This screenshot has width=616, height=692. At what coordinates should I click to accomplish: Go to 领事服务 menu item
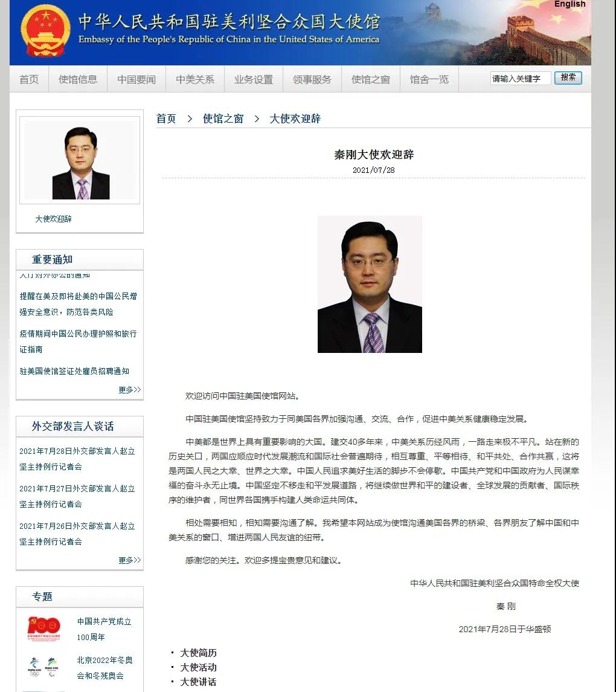point(312,79)
